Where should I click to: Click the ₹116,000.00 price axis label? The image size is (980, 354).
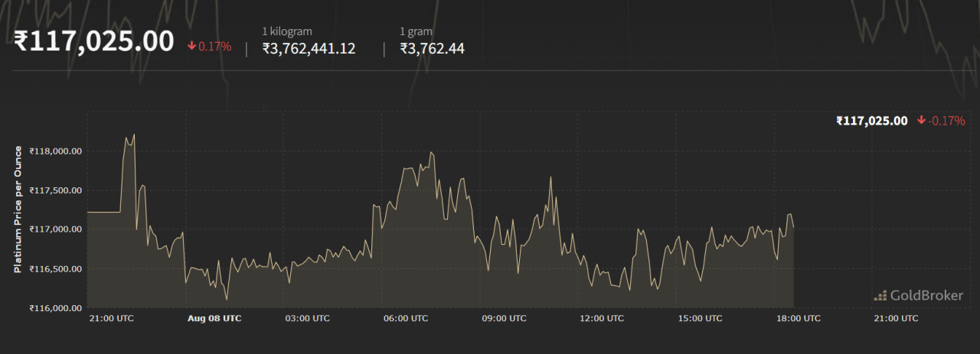(x=55, y=308)
